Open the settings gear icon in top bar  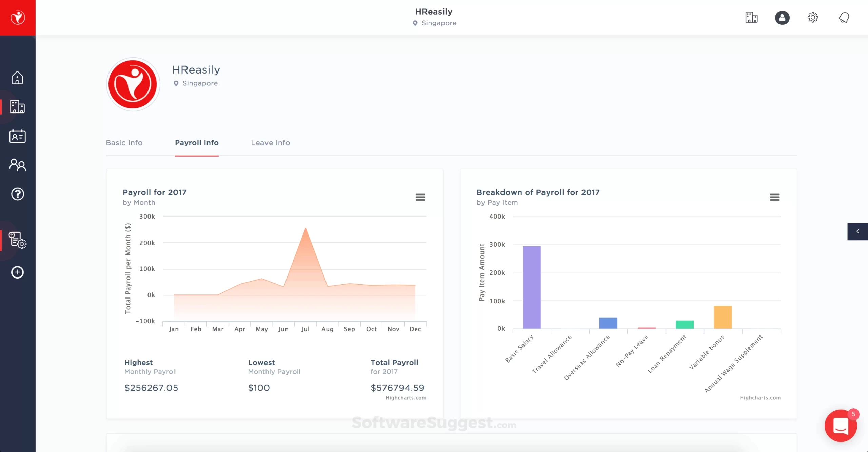[x=813, y=17]
